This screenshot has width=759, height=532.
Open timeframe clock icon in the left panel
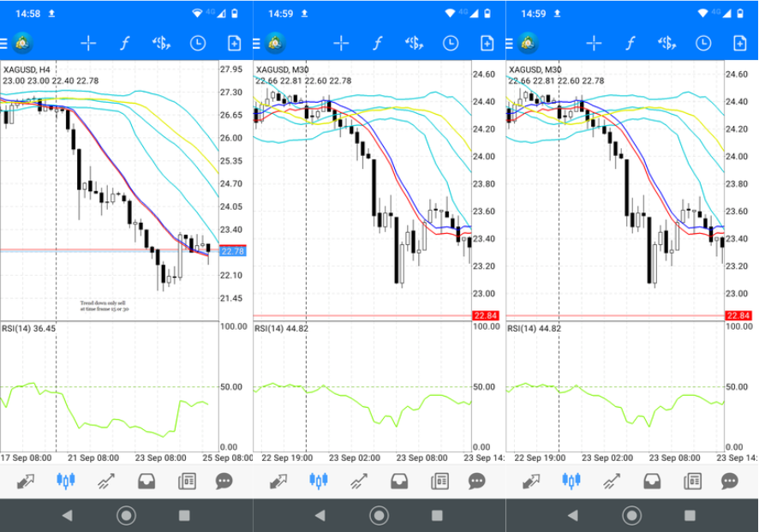[x=198, y=44]
